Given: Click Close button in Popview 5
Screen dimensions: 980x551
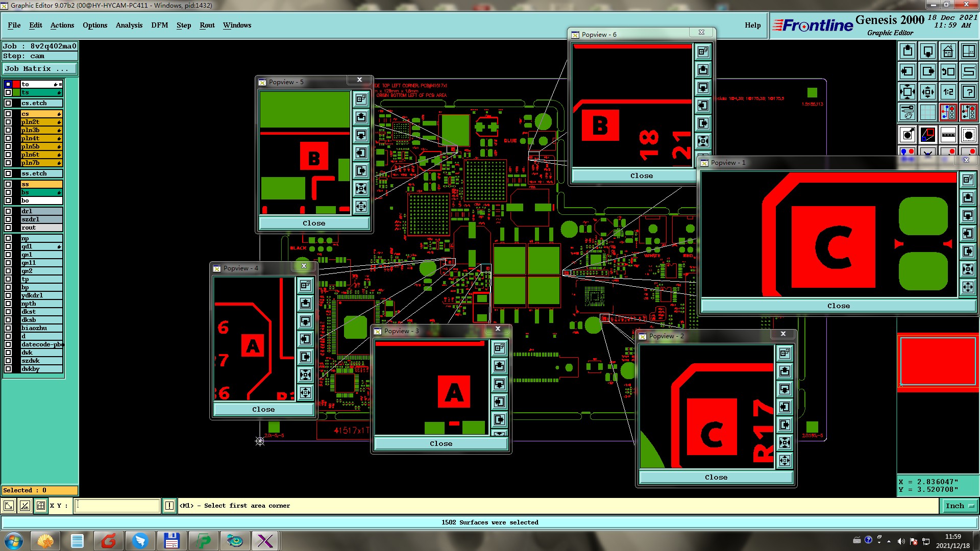Looking at the screenshot, I should tap(313, 223).
